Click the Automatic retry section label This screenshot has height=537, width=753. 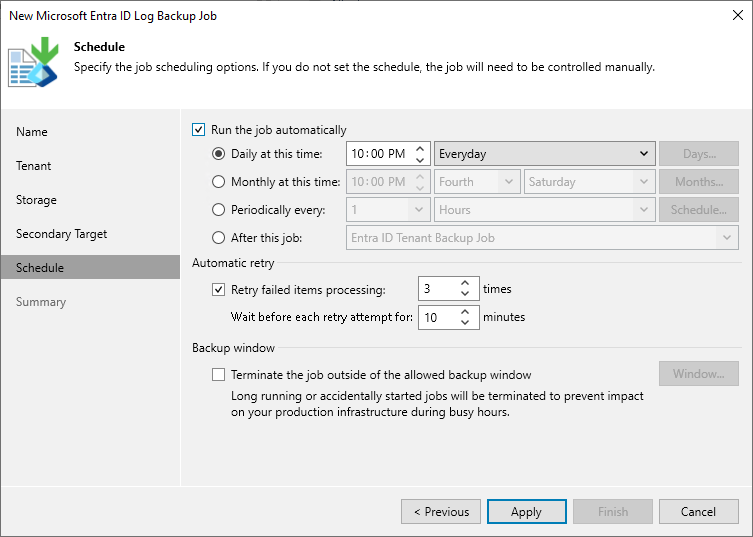[x=233, y=263]
